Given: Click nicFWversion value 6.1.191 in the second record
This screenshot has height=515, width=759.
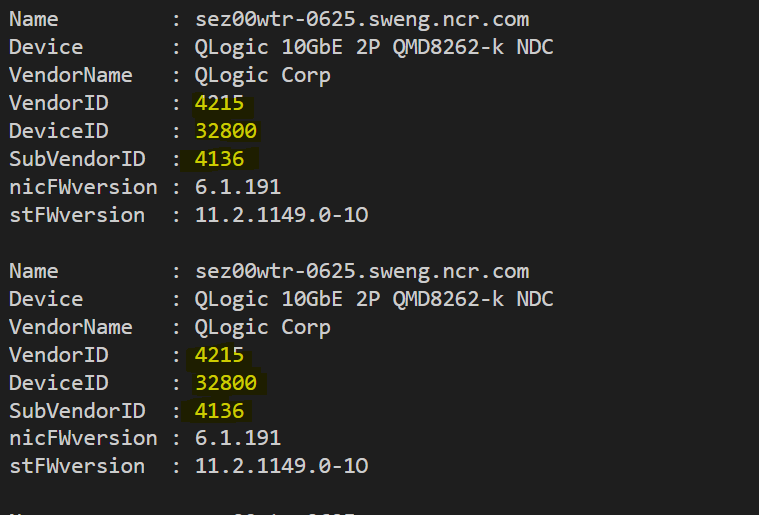Looking at the screenshot, I should pos(238,439).
